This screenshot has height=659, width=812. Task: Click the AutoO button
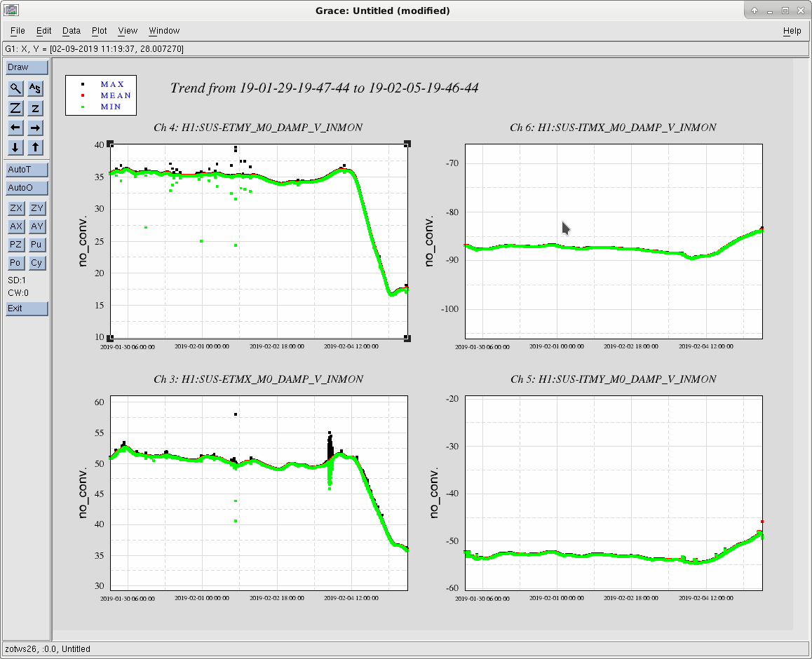[x=27, y=188]
